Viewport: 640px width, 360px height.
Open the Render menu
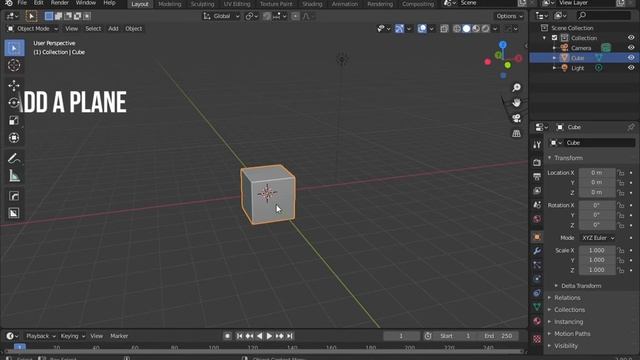60,3
